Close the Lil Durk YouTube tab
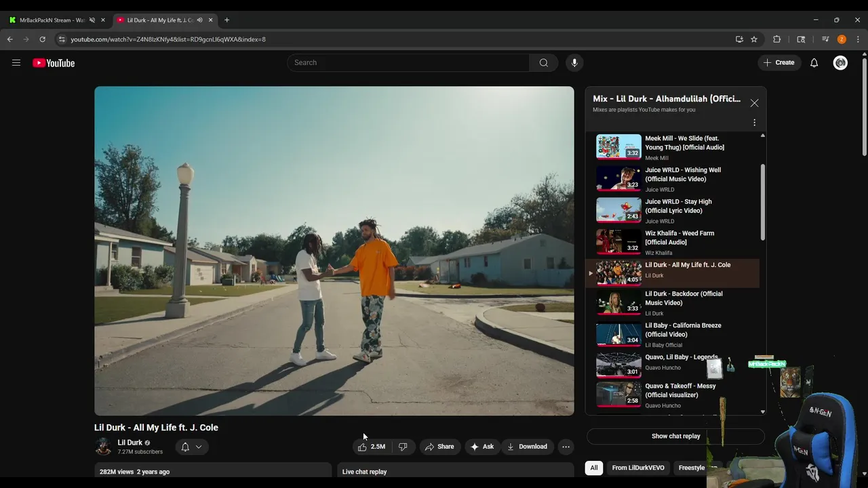The image size is (868, 488). click(x=210, y=20)
